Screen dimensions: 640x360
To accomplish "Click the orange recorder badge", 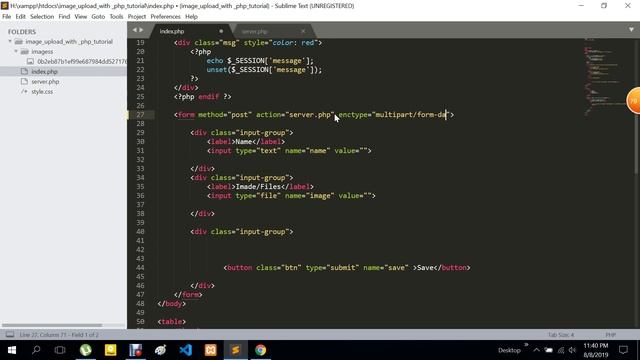I will (x=633, y=101).
